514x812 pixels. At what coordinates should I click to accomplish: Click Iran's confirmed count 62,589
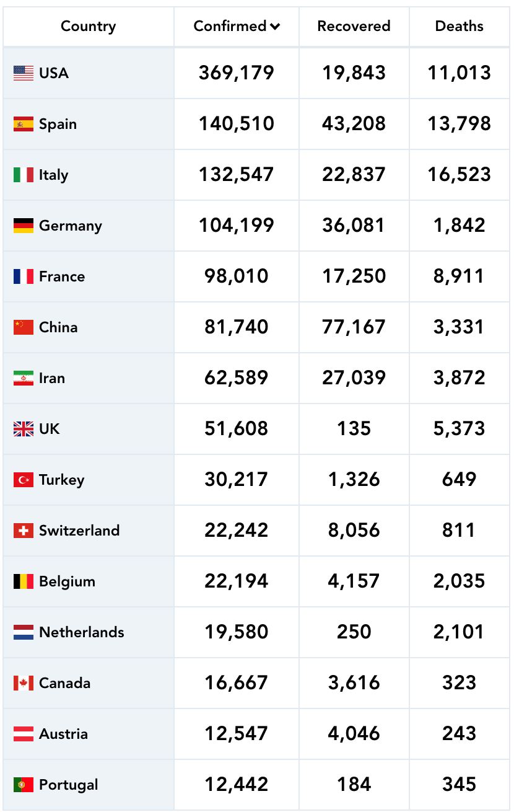237,378
